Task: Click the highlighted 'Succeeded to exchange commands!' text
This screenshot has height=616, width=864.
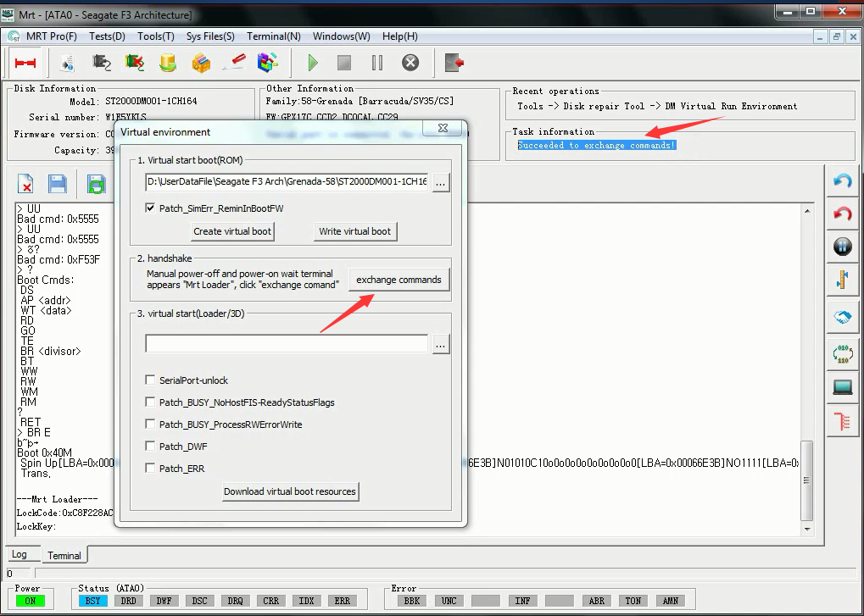Action: coord(596,146)
